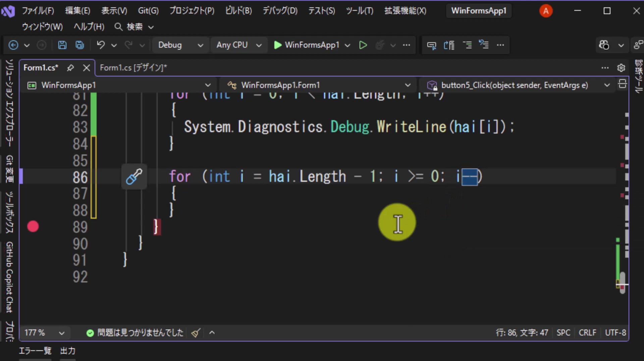The height and width of the screenshot is (361, 644).
Task: Expand the navigate backward history dropdown arrow
Action: (27, 45)
